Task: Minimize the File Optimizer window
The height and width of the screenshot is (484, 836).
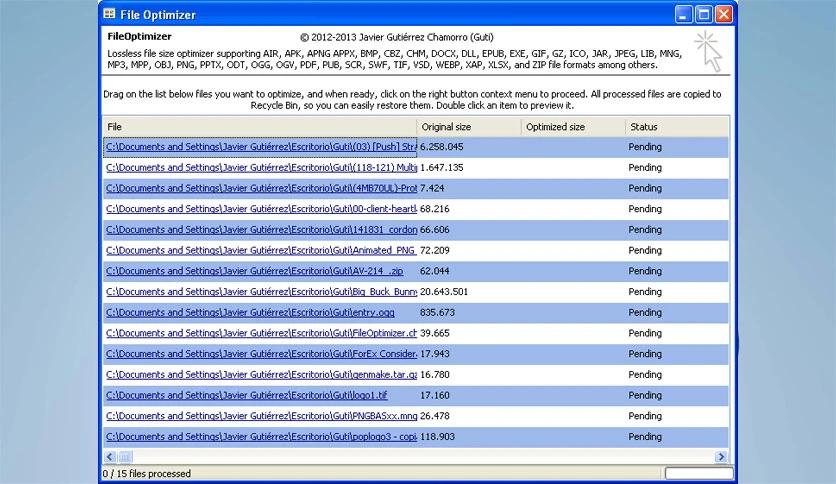Action: pyautogui.click(x=684, y=14)
